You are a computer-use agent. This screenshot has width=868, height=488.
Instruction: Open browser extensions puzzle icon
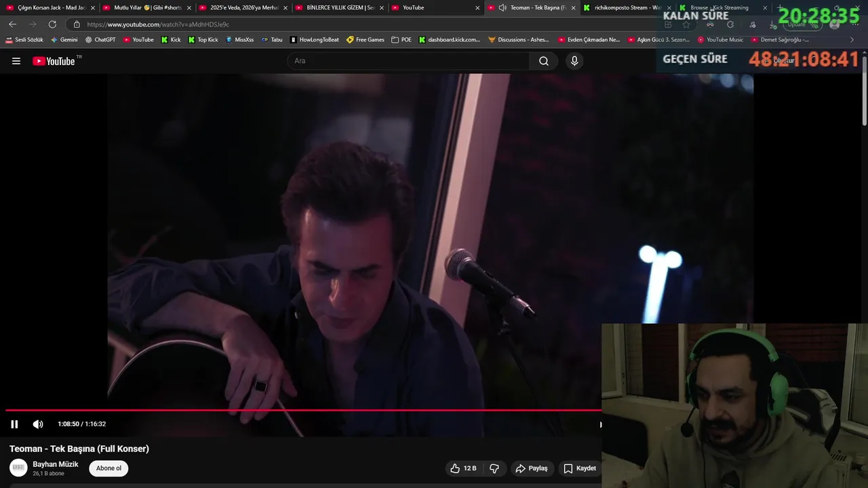pos(730,24)
